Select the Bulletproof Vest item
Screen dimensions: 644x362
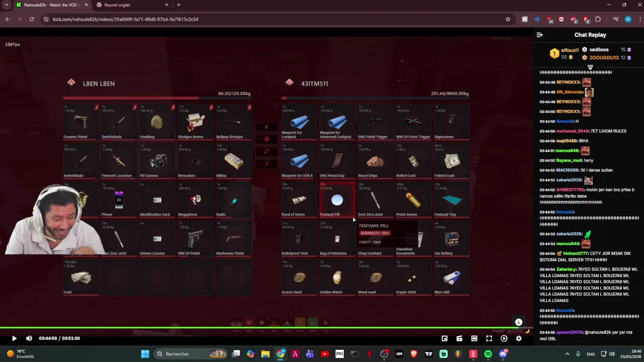[299, 238]
